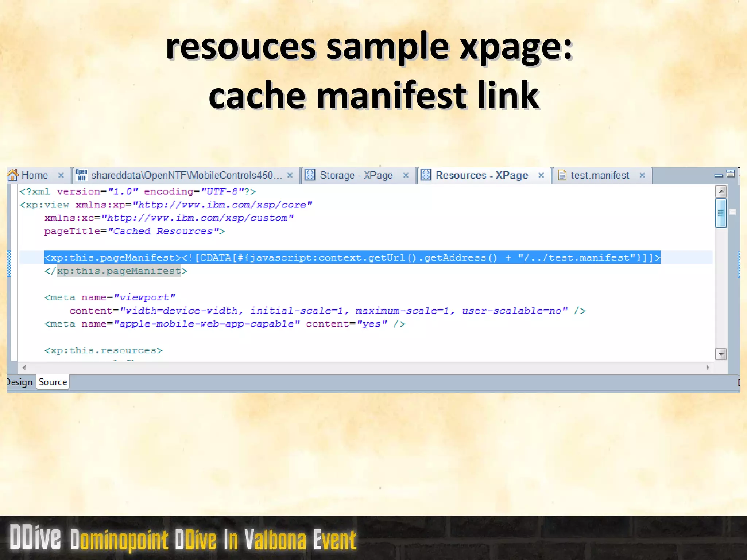Switch to shareddata\OpenNTF\MobileControls450 tab

click(186, 175)
